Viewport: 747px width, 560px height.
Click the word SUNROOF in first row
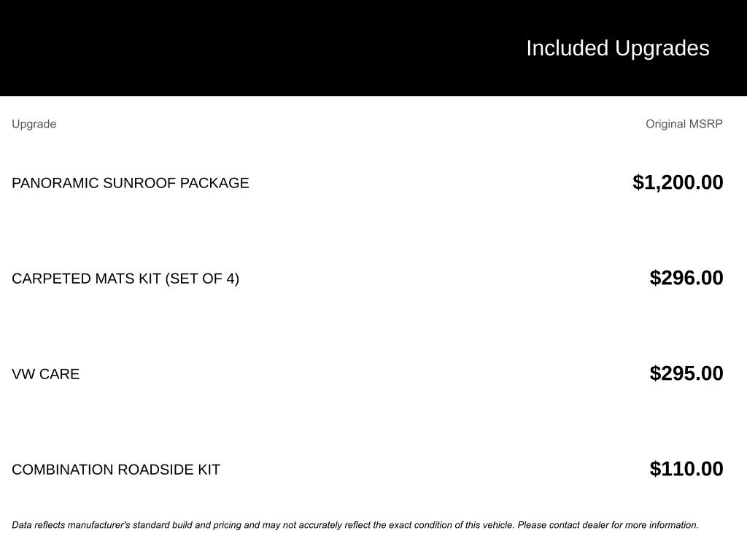click(139, 183)
